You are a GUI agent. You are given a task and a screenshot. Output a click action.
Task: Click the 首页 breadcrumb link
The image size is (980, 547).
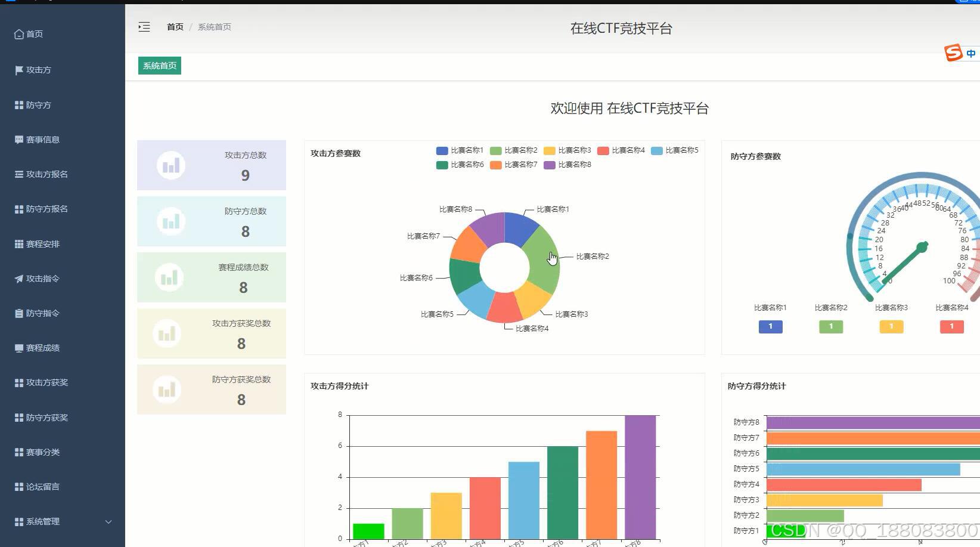point(175,27)
